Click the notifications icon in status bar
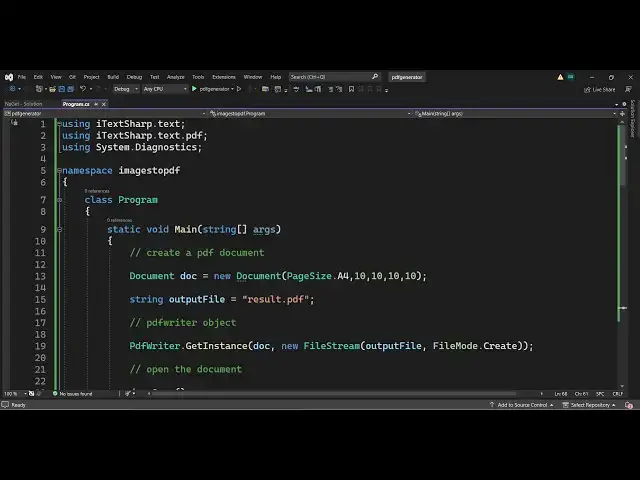The height and width of the screenshot is (480, 640). [x=629, y=405]
